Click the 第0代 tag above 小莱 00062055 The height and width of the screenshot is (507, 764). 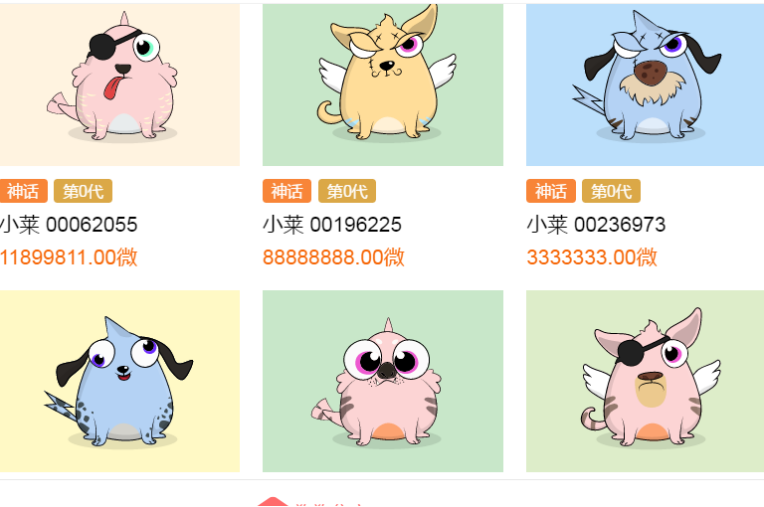[x=83, y=191]
